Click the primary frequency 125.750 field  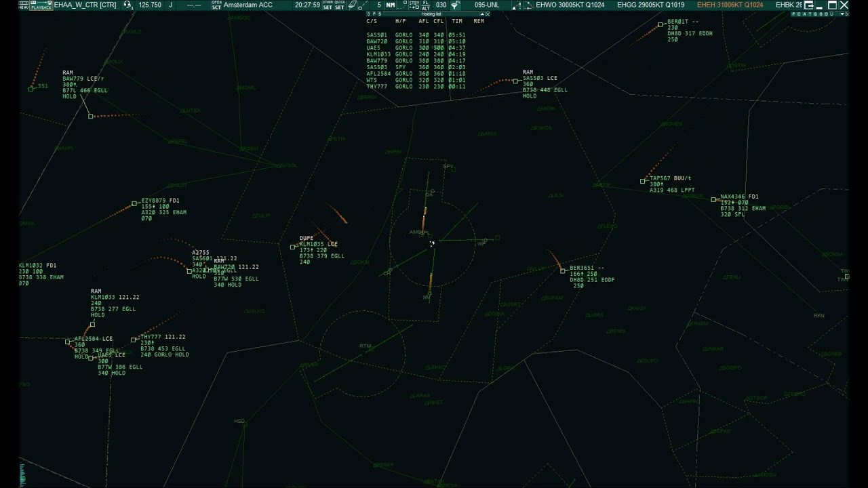150,5
